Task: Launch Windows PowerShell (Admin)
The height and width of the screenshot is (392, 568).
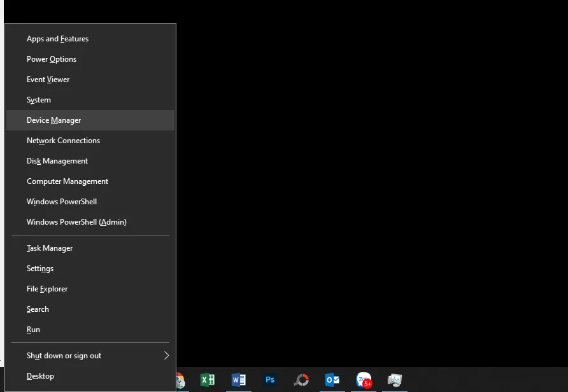Action: click(76, 222)
